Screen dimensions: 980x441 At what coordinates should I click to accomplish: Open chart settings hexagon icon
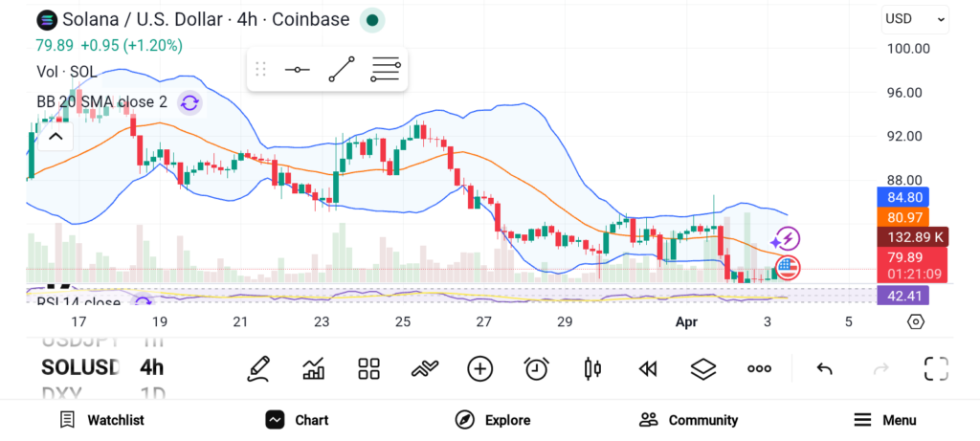tap(916, 321)
